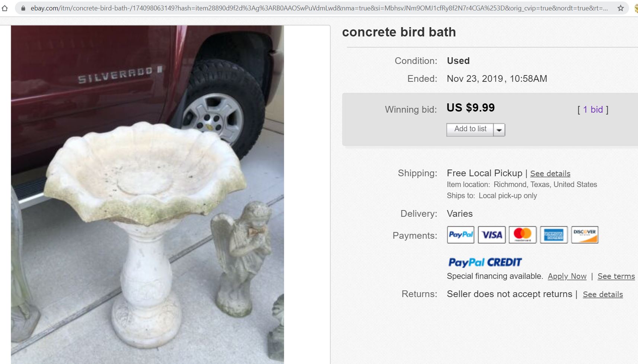Open the Add to list dropdown arrow
Screen dimensions: 638x364
499,129
